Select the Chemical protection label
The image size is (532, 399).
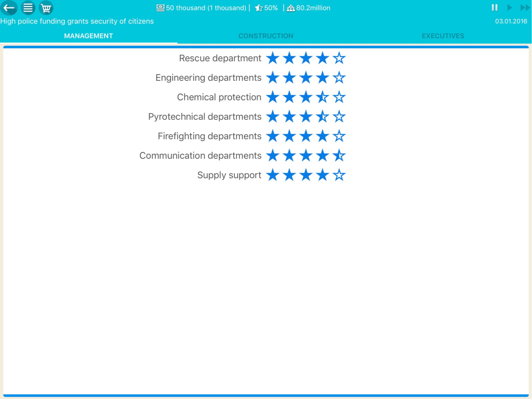(219, 97)
